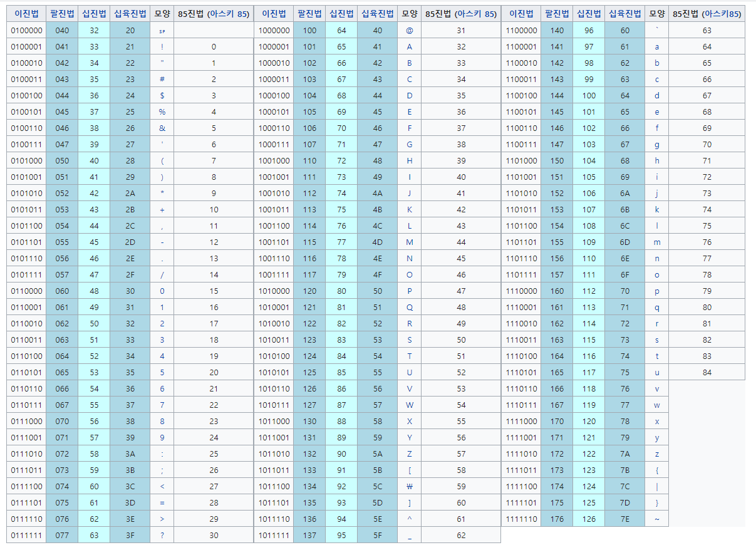Select the hex cell '3F'
This screenshot has height=550, width=756.
pos(130,535)
